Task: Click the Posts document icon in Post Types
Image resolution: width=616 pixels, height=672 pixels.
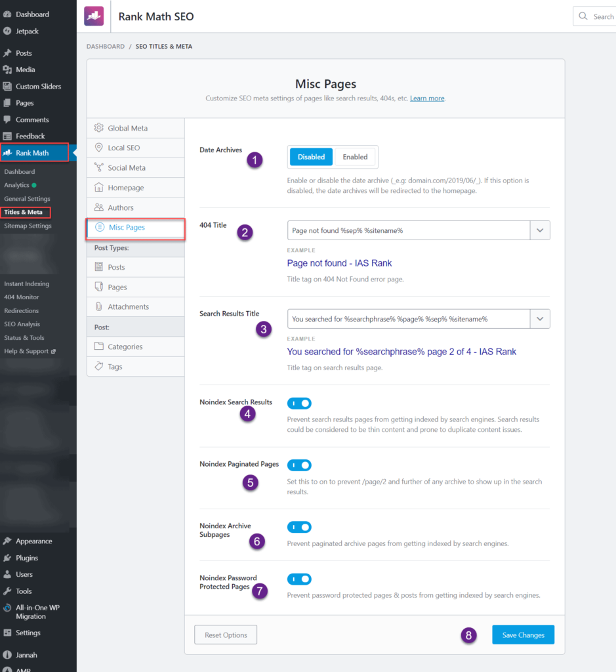Action: (x=99, y=267)
